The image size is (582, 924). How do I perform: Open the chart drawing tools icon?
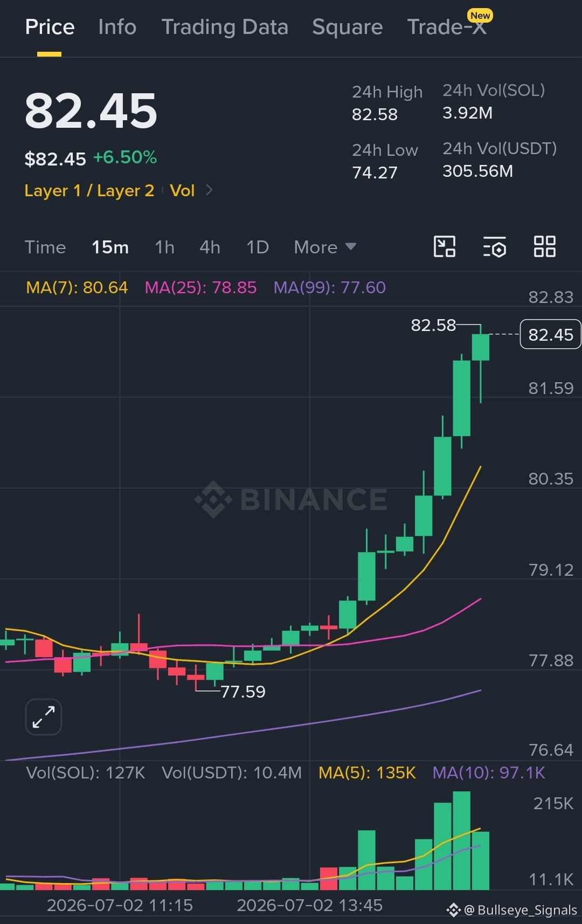(x=445, y=247)
